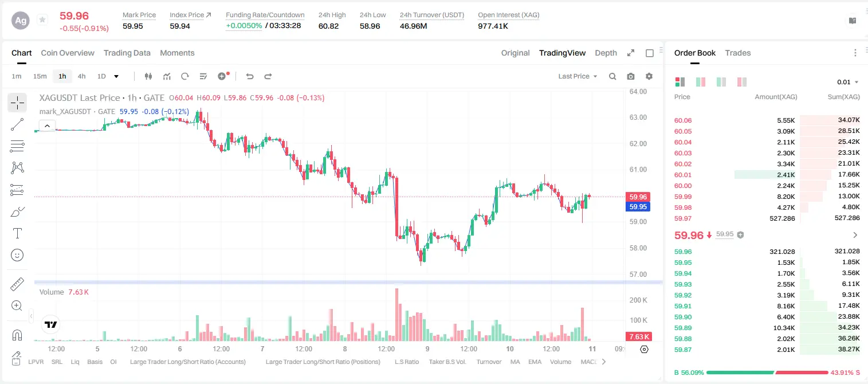Expand more timeframes dropdown after 1D

116,76
